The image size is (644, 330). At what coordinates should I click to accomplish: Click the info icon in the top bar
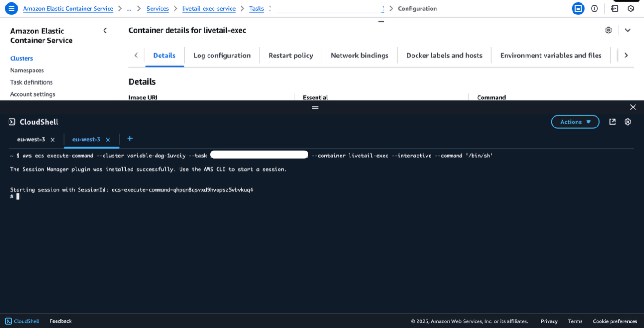coord(594,8)
